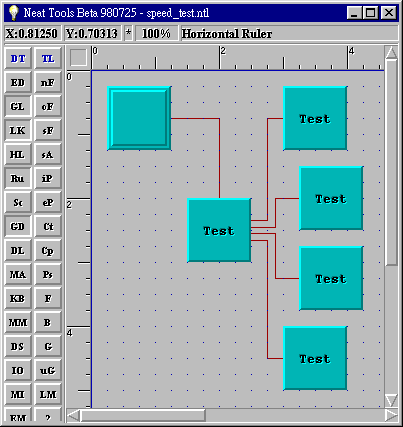
Task: Click the KB module button
Action: click(18, 299)
